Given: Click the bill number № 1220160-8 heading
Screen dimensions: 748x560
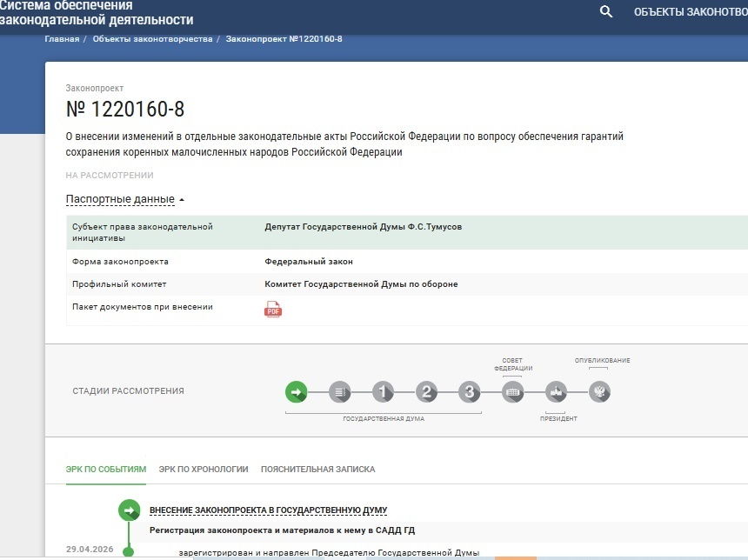Looking at the screenshot, I should click(125, 110).
